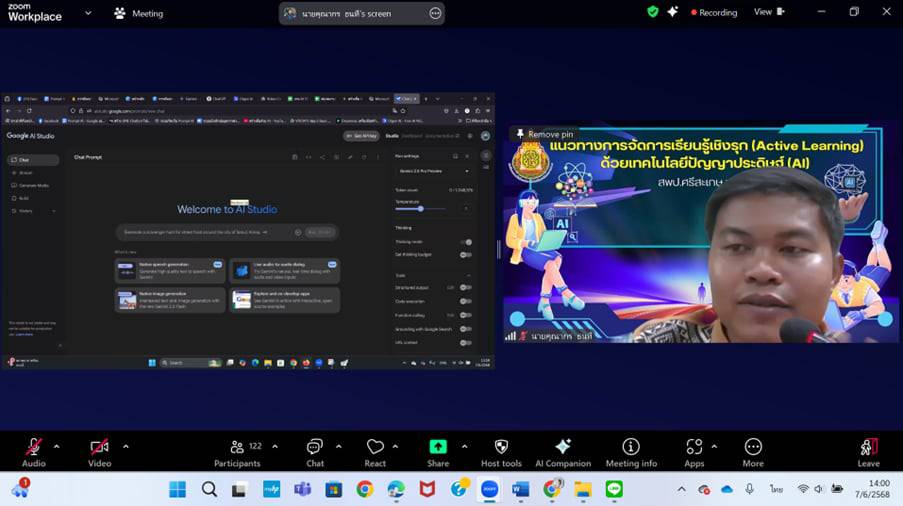Switch to the Meeting tab

click(139, 14)
